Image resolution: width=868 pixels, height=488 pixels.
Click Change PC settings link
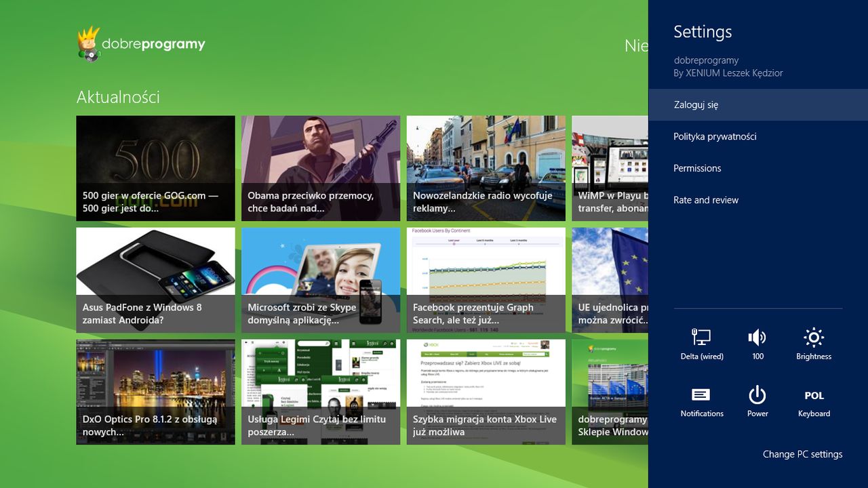point(802,454)
